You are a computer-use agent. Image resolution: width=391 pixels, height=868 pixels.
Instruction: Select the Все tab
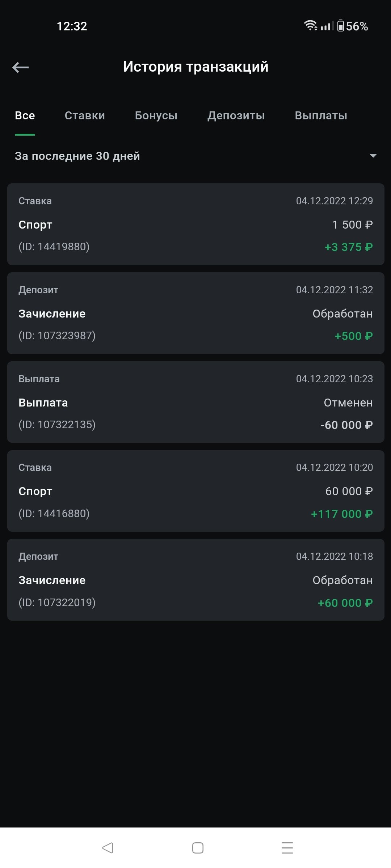coord(25,116)
